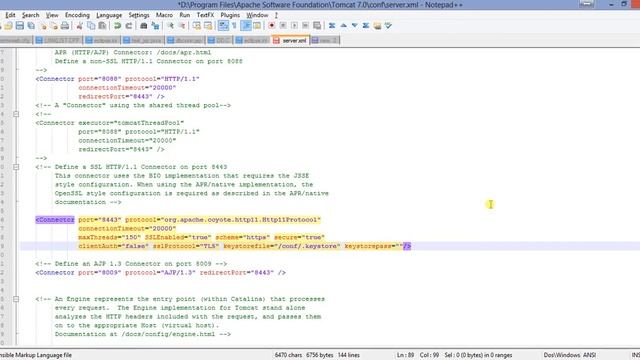Collapse the fold at "An Engine represents" comment

click(16, 299)
